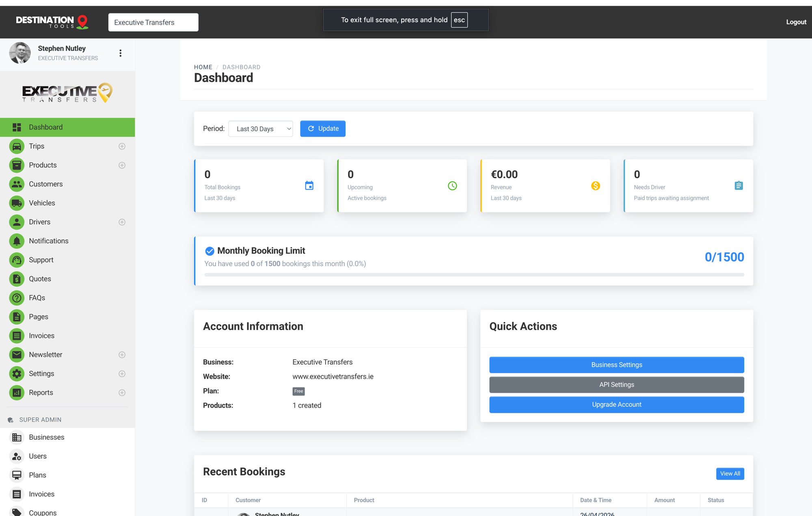Click the Settings gear icon

pyautogui.click(x=17, y=374)
